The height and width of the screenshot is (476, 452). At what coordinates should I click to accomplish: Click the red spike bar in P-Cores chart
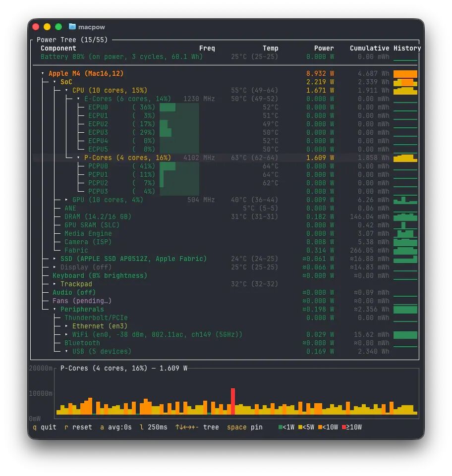coord(232,401)
